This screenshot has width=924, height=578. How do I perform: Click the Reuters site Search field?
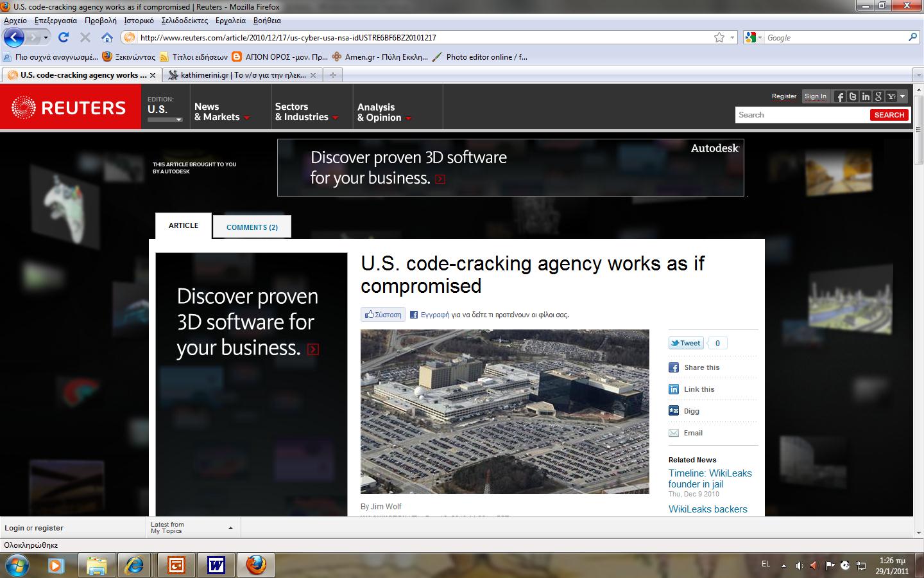coord(802,115)
